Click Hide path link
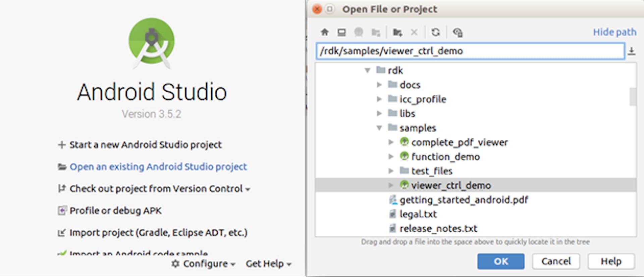 pyautogui.click(x=614, y=32)
